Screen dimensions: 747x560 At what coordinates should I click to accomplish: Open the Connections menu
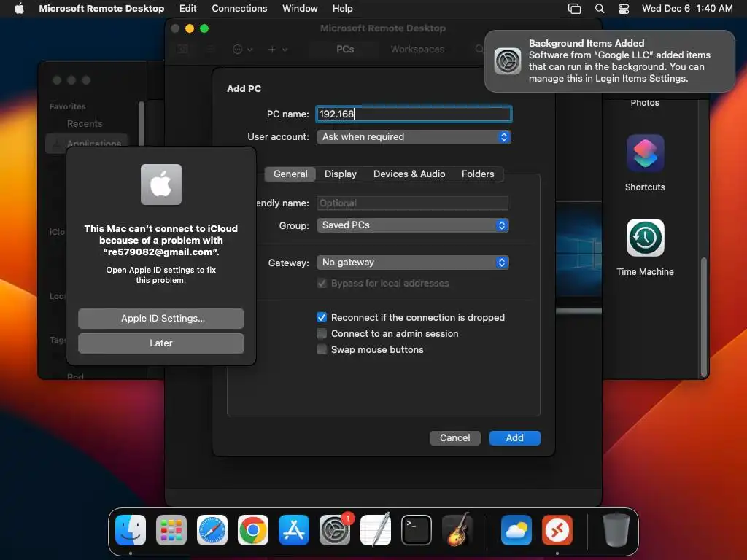pos(239,8)
